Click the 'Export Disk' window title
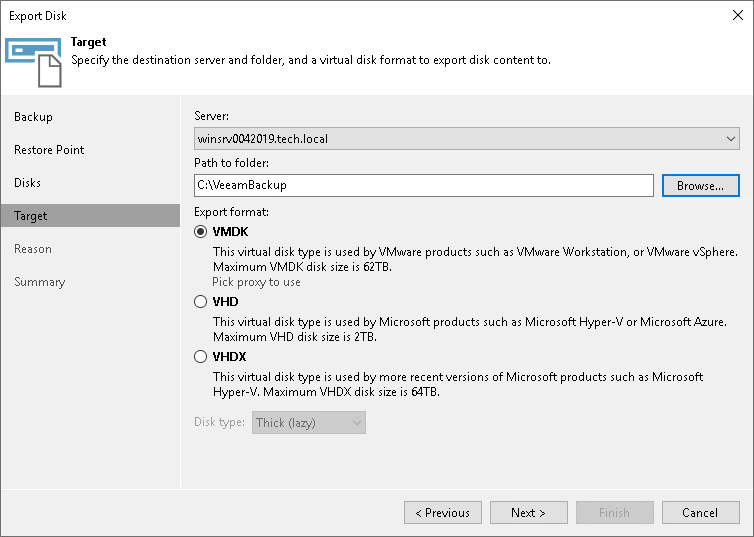 (x=38, y=16)
